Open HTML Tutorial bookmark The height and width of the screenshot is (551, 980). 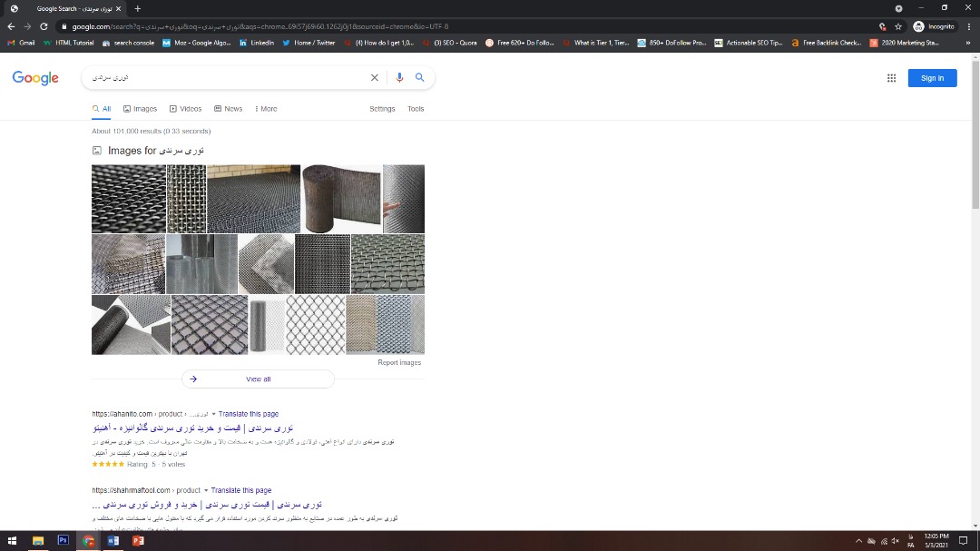(x=69, y=43)
